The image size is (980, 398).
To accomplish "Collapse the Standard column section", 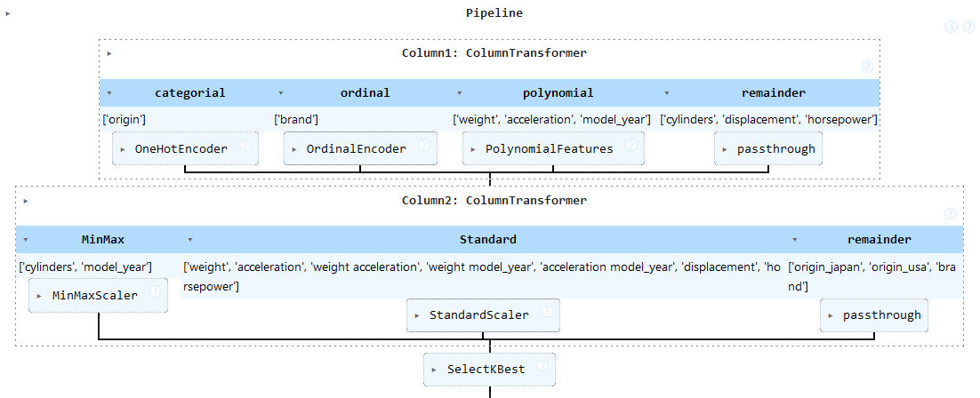I will pos(189,240).
